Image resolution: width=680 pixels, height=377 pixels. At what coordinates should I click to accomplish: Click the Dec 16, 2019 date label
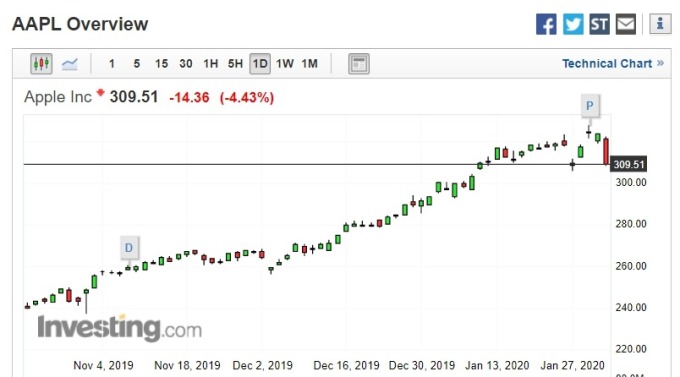point(346,366)
